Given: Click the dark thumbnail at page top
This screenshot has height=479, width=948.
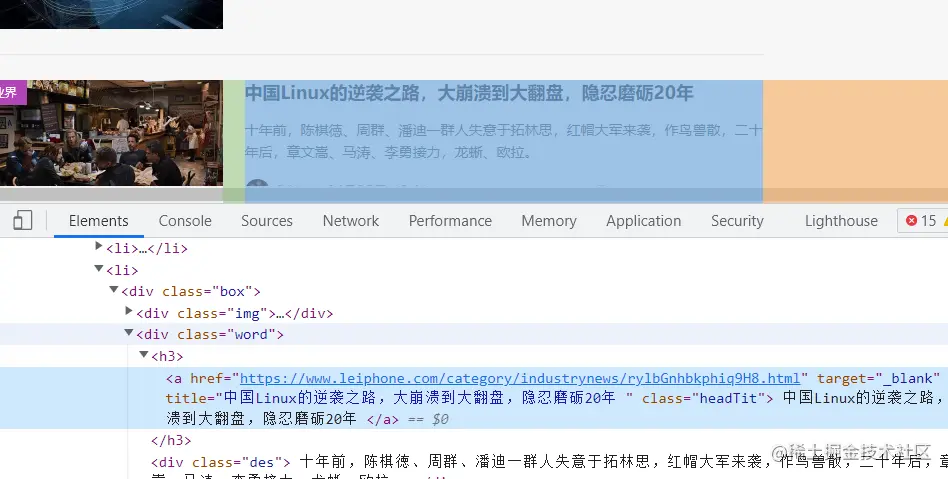Looking at the screenshot, I should pyautogui.click(x=111, y=14).
